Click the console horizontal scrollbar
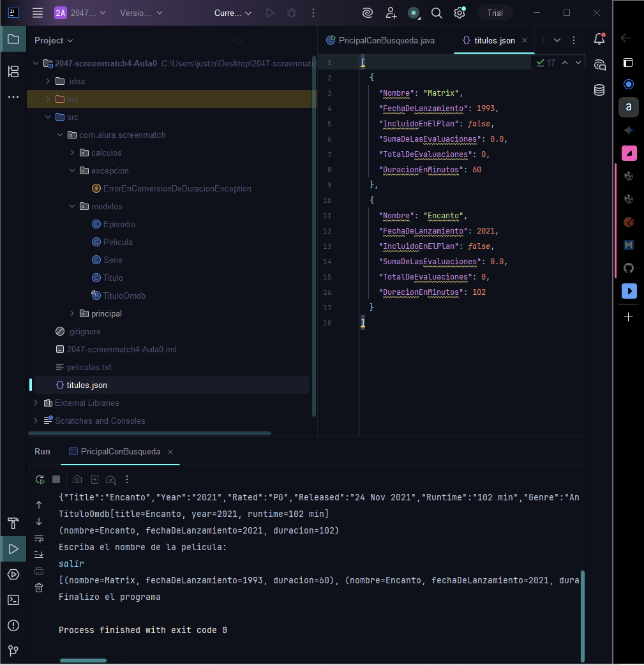 (83, 661)
